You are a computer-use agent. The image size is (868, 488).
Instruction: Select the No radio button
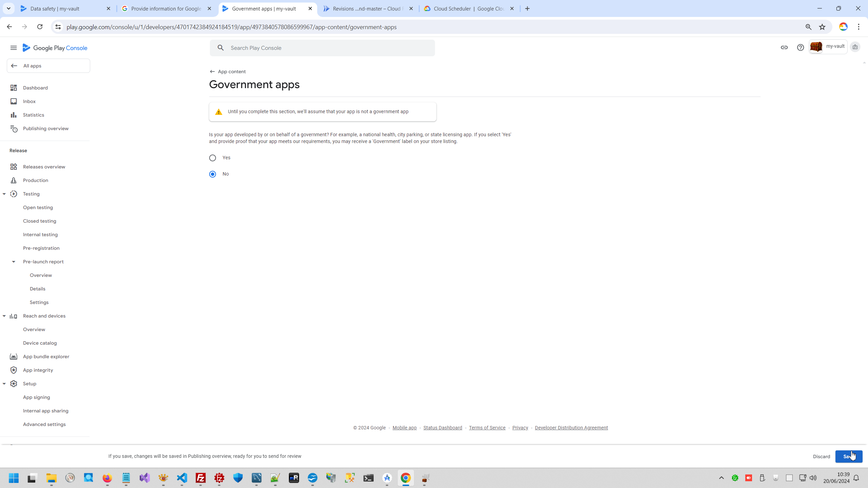(213, 174)
